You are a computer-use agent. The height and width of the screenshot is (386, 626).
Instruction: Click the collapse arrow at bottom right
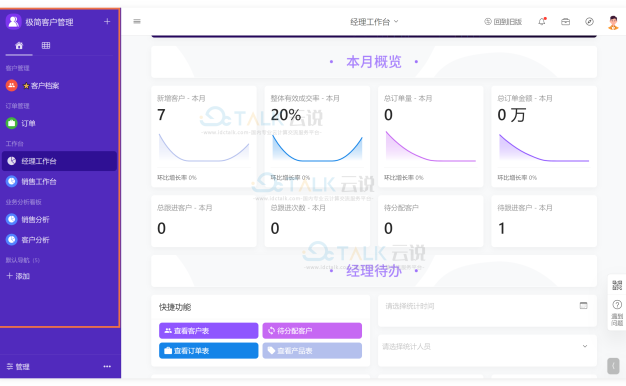[x=613, y=366]
